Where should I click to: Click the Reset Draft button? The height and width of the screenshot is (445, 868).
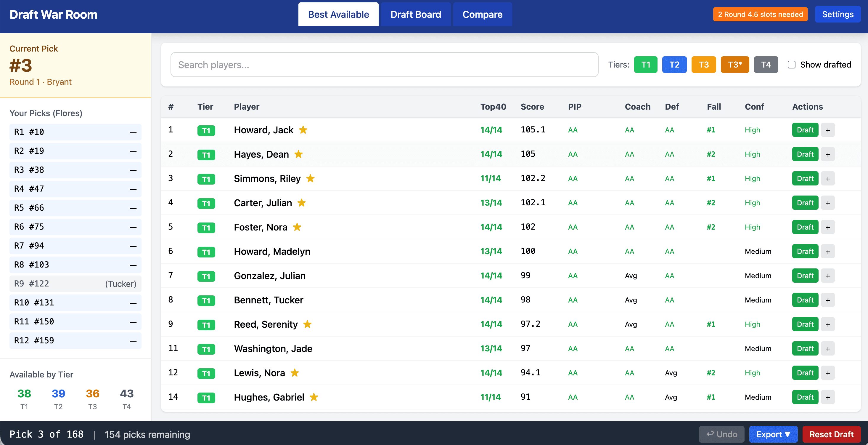[831, 434]
